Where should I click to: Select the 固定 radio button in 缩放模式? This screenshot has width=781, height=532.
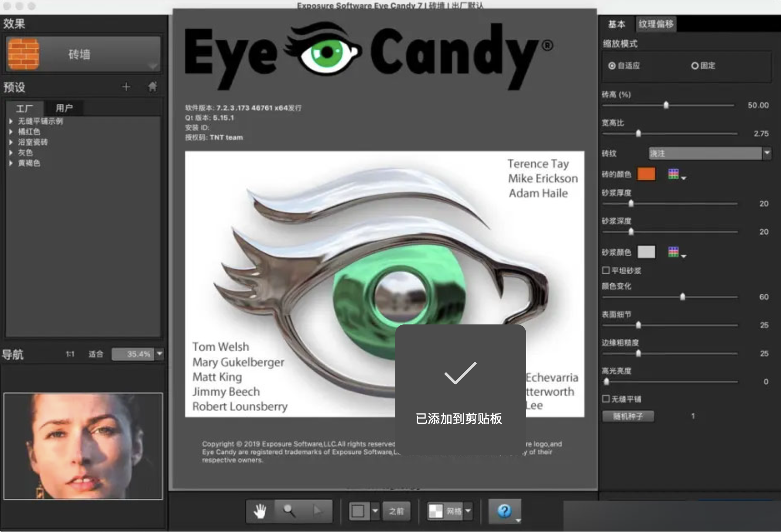695,66
